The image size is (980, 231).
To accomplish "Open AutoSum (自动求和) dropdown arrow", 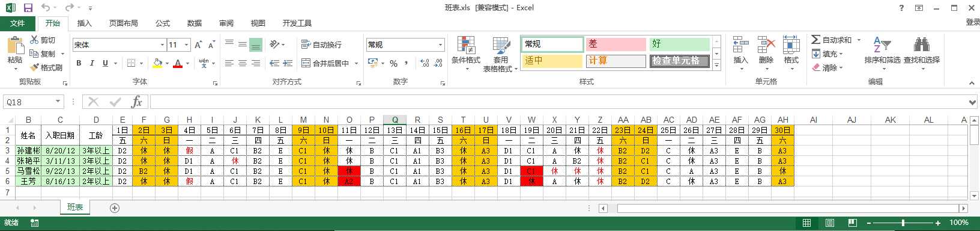I will tap(859, 40).
